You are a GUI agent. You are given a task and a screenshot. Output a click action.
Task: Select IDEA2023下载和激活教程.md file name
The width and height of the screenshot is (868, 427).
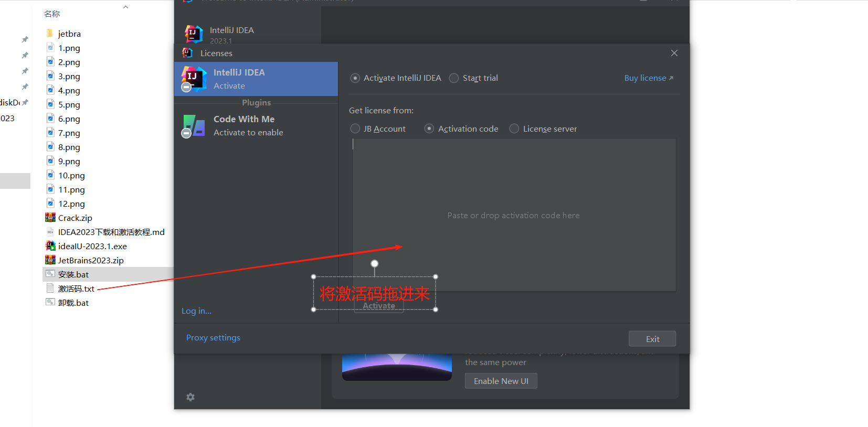pos(111,232)
